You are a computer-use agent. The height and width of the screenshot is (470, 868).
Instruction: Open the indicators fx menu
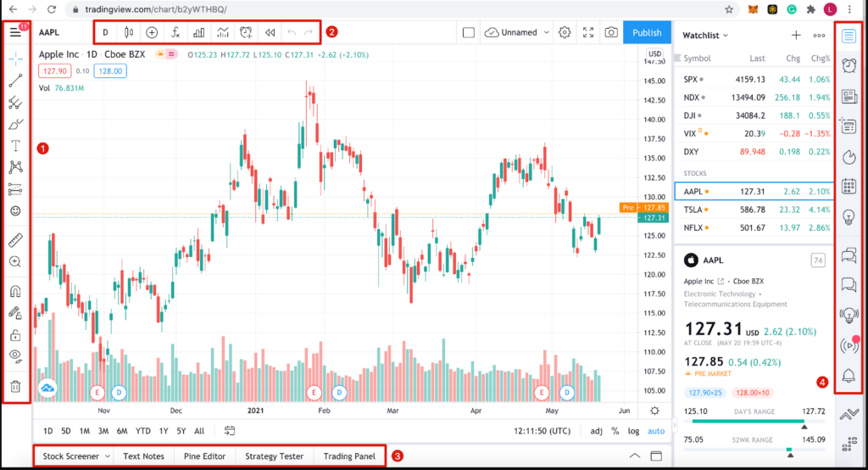[x=175, y=32]
